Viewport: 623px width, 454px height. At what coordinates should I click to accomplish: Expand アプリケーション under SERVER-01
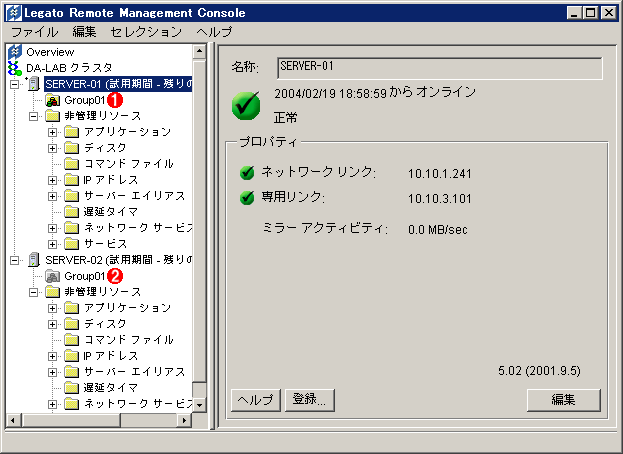52,132
